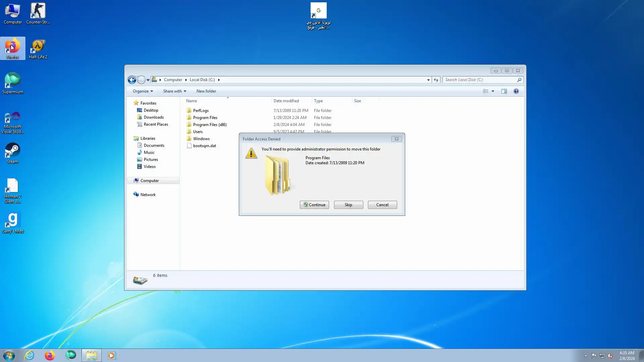Select the PerfLogs folder
The image size is (644, 362).
click(x=201, y=111)
